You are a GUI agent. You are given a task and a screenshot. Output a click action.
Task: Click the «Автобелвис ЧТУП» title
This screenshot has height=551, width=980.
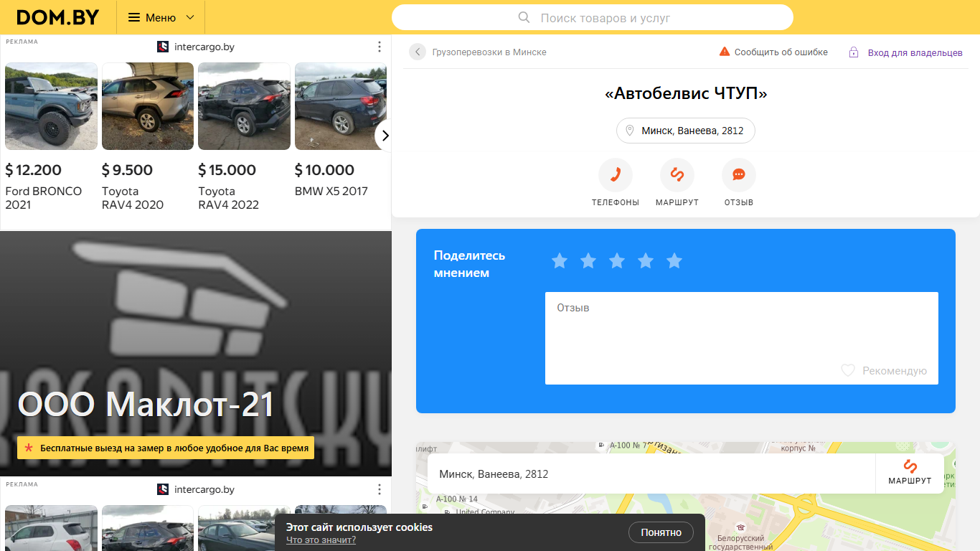coord(686,93)
